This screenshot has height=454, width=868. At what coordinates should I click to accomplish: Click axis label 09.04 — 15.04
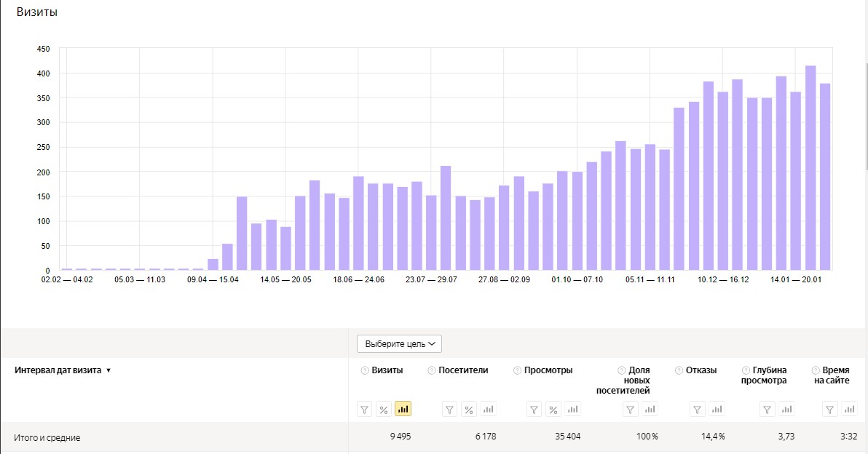click(213, 280)
